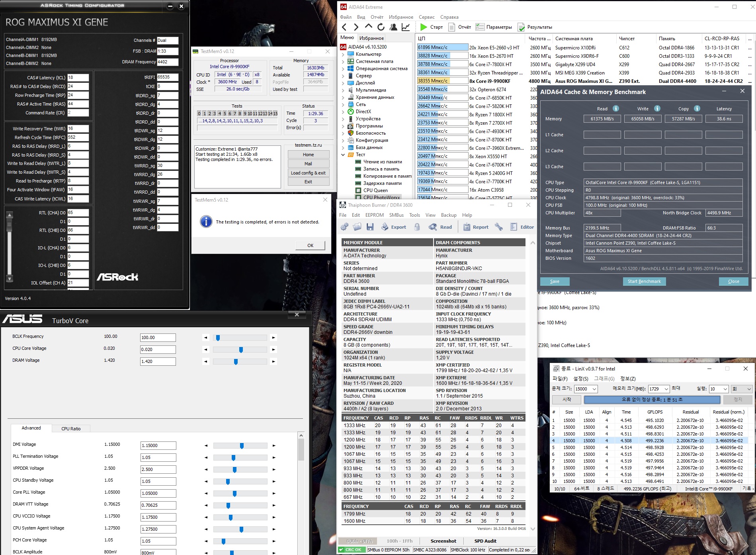Screen dimensions: 756x555
Task: Open the 설정(S) menu in LinX
Action: (x=581, y=378)
